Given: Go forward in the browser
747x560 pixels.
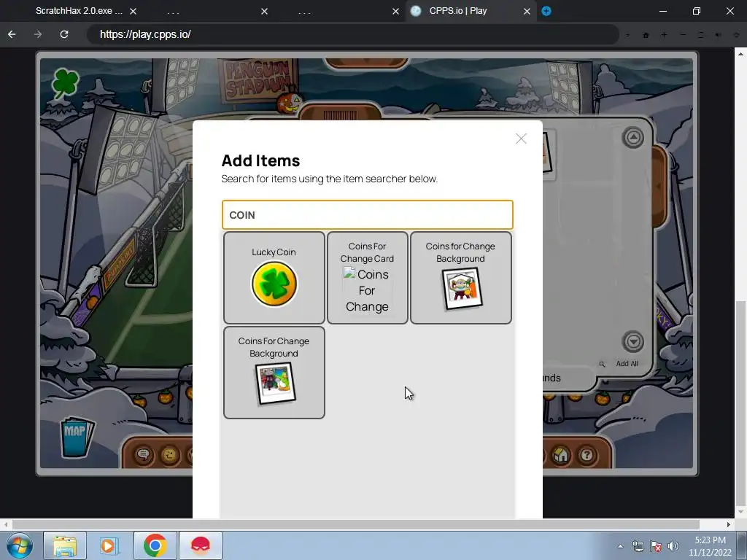Looking at the screenshot, I should coord(38,34).
